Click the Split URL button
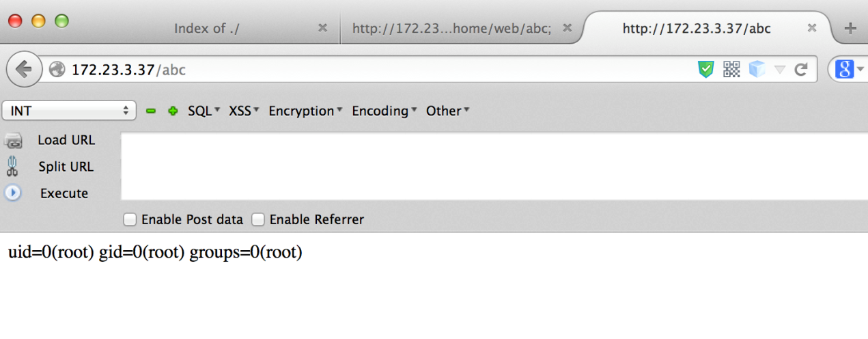This screenshot has width=868, height=339. coord(66,167)
